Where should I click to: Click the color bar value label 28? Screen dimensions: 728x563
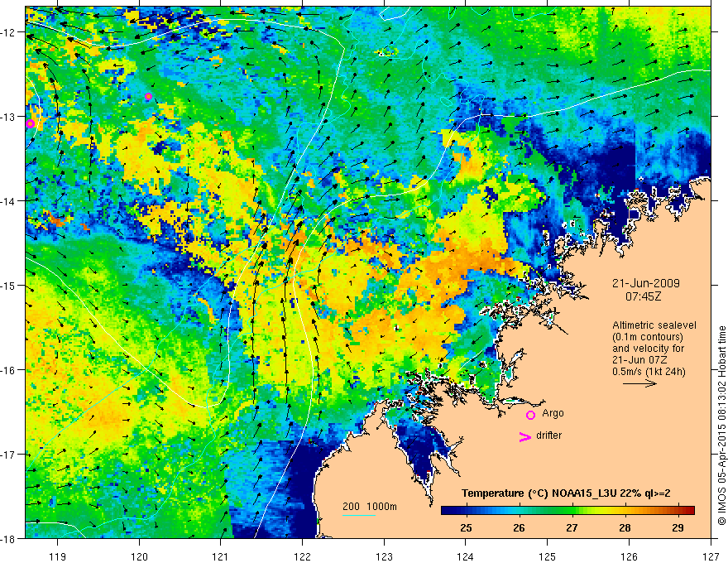pos(625,527)
